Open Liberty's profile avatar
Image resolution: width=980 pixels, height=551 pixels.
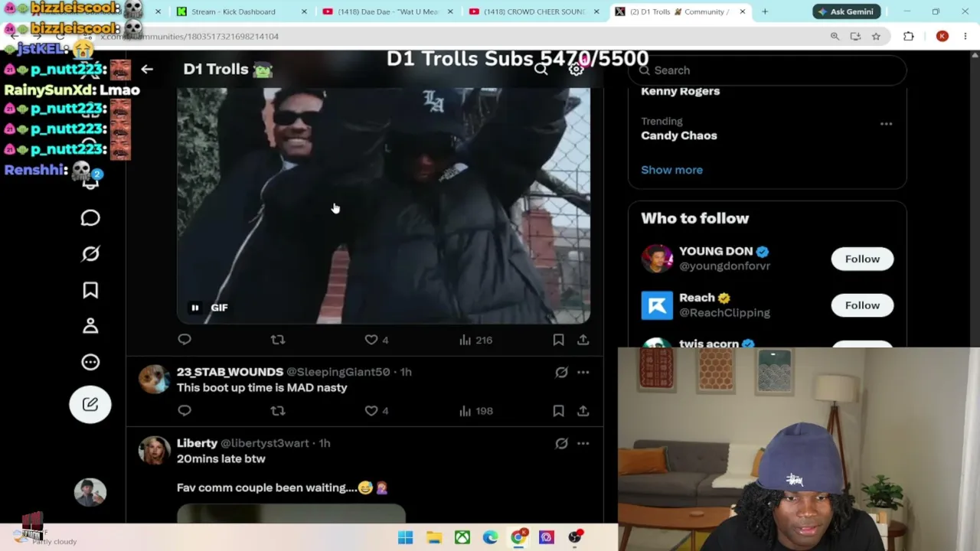(x=154, y=451)
